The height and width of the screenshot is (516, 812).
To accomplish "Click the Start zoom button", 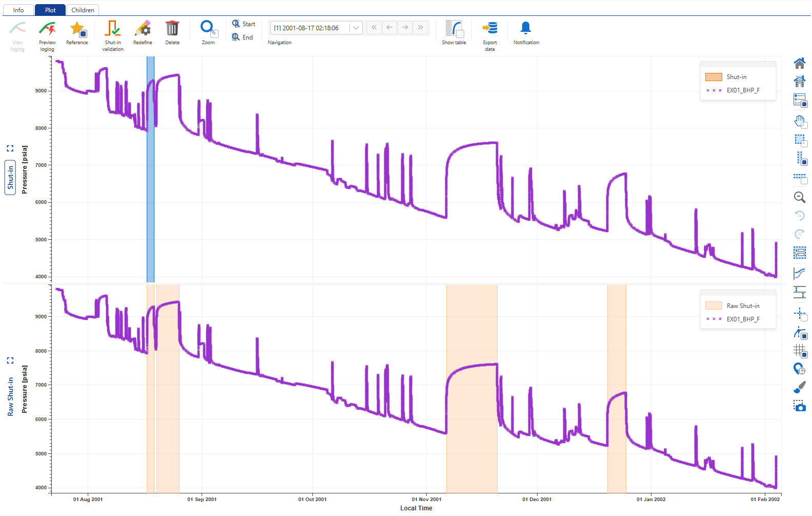I will click(243, 24).
